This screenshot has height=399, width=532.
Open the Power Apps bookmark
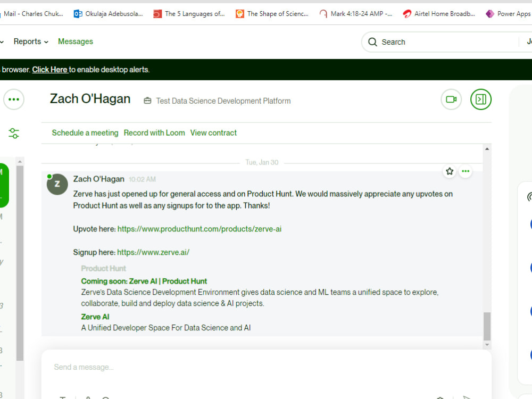coord(508,14)
